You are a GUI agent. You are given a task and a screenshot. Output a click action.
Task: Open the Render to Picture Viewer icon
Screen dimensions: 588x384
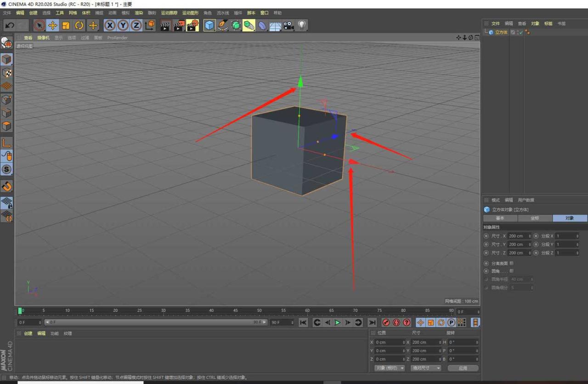point(177,25)
